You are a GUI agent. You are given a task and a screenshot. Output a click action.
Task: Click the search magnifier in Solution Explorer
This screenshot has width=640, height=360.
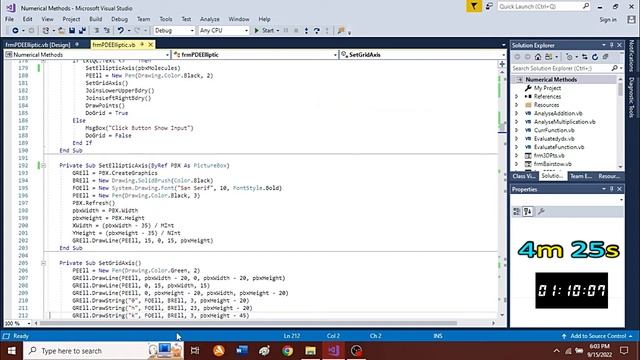[x=615, y=68]
